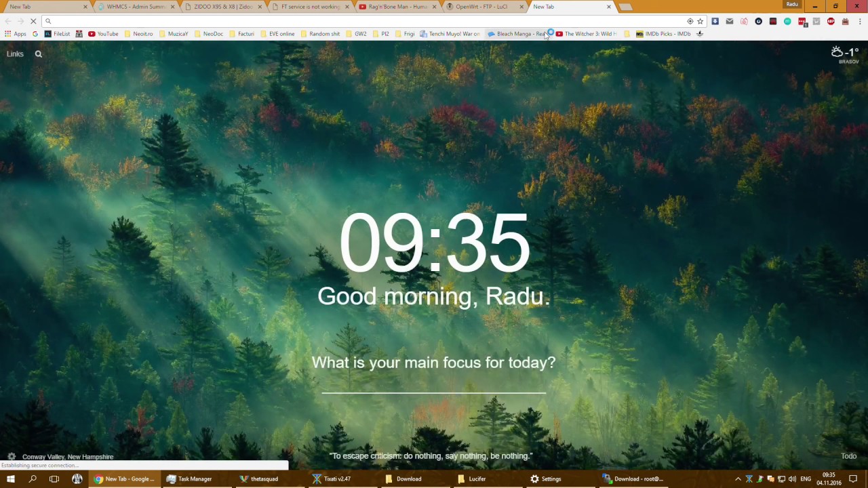This screenshot has height=488, width=868.
Task: Open the Tenchi Muyo! War on bookmark
Action: (x=450, y=34)
